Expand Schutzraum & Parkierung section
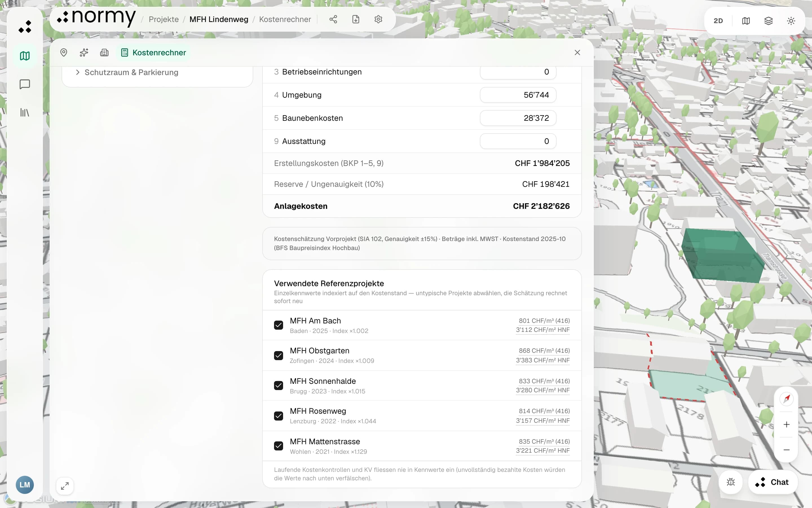This screenshot has height=508, width=812. pos(127,72)
